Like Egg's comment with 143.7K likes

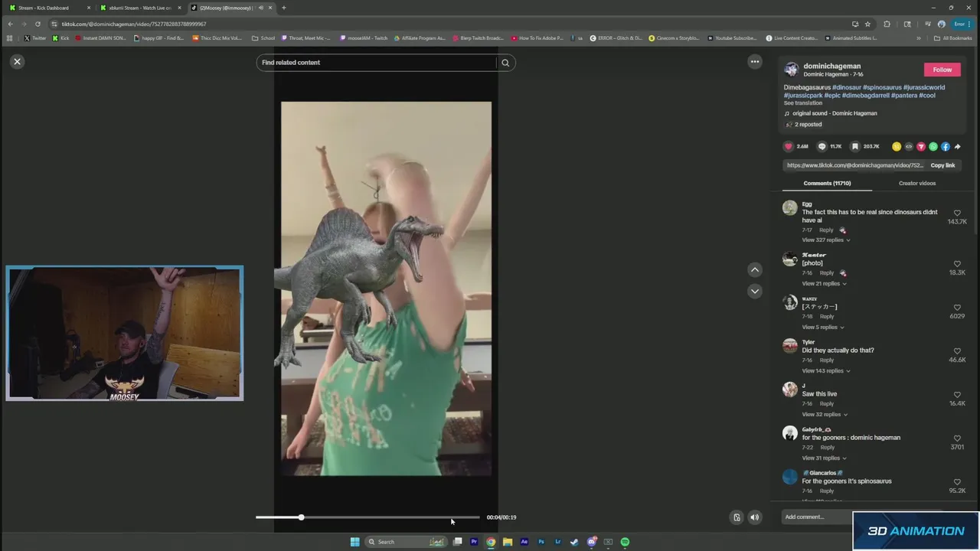pos(957,214)
